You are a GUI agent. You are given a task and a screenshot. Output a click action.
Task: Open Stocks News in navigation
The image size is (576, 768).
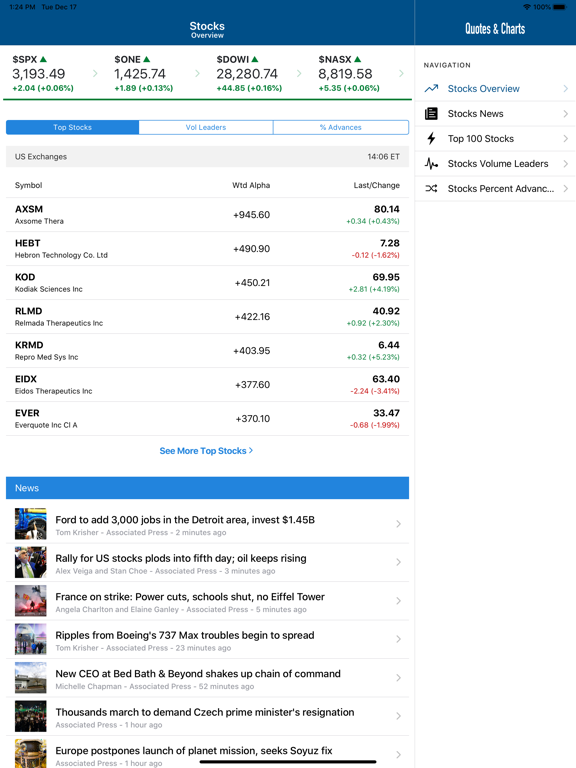point(495,114)
